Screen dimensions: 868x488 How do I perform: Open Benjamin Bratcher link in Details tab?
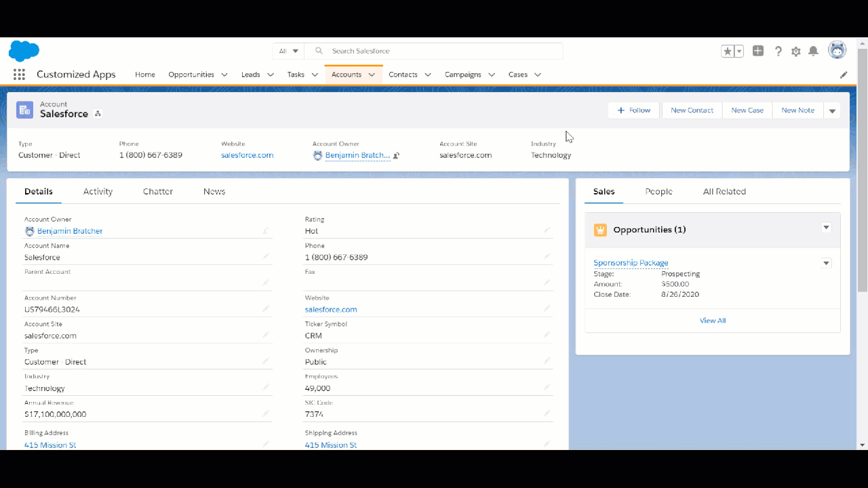click(70, 231)
